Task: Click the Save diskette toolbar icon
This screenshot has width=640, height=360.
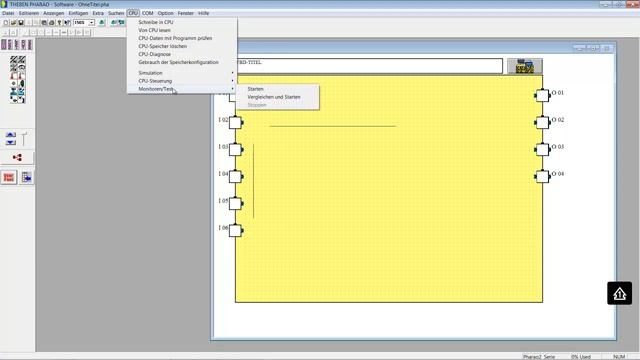Action: coord(21,23)
